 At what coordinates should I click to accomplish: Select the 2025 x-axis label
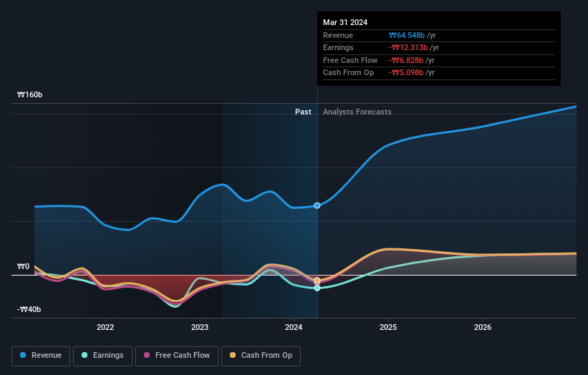pyautogui.click(x=388, y=327)
